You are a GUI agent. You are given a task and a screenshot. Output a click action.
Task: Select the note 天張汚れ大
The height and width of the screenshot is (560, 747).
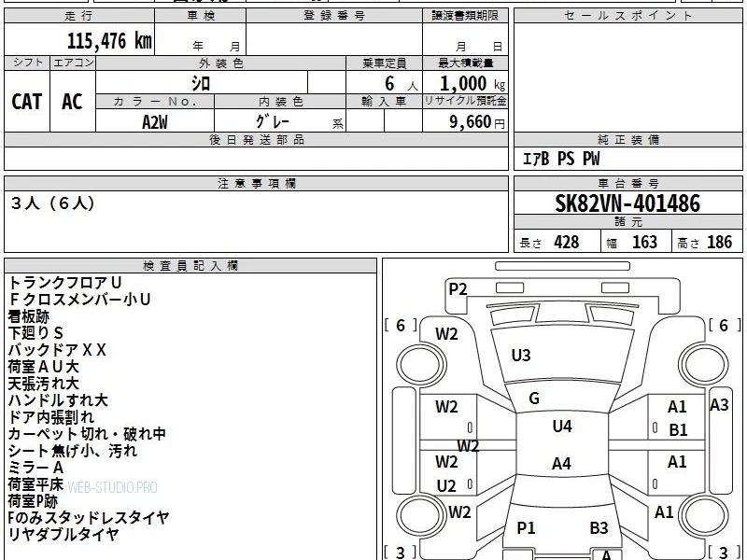(x=43, y=384)
